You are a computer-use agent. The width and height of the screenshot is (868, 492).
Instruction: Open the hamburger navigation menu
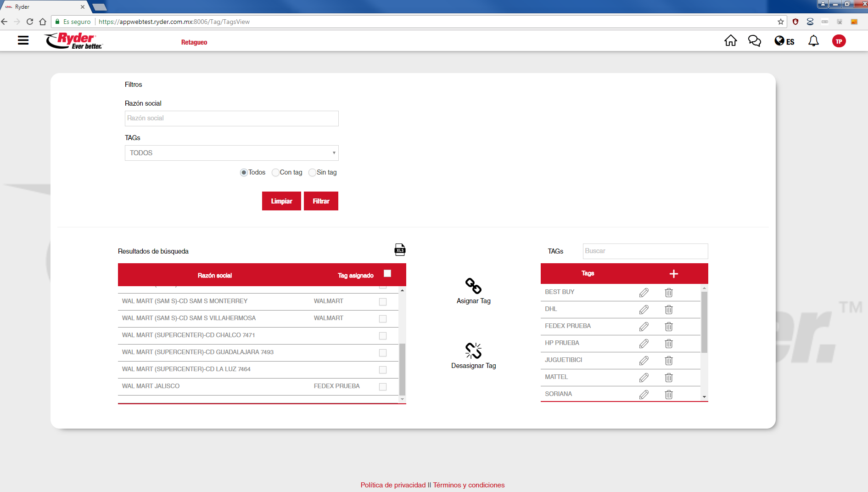pyautogui.click(x=23, y=40)
